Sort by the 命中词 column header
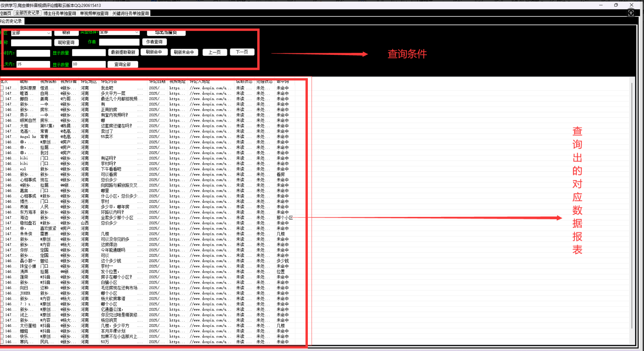This screenshot has height=351, width=644. point(283,82)
